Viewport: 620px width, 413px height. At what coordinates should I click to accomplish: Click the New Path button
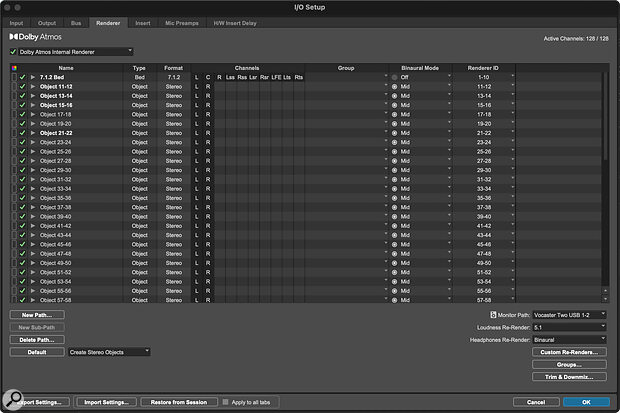click(37, 315)
